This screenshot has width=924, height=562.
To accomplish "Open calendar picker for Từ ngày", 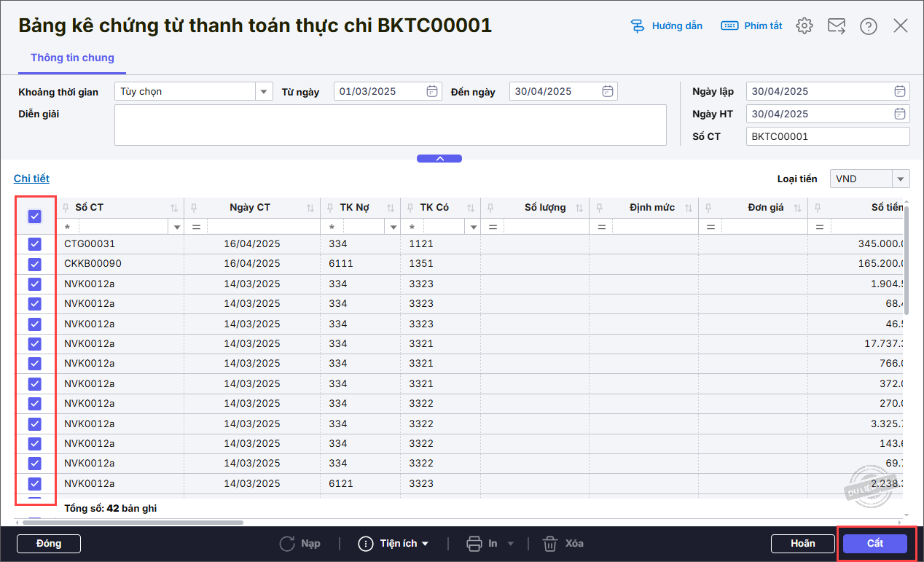I will pyautogui.click(x=432, y=91).
